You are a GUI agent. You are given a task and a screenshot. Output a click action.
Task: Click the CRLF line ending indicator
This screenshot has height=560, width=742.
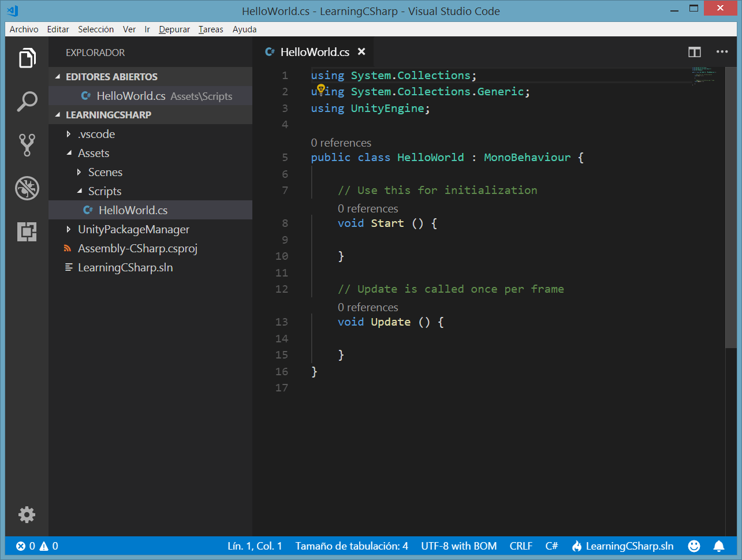(521, 546)
